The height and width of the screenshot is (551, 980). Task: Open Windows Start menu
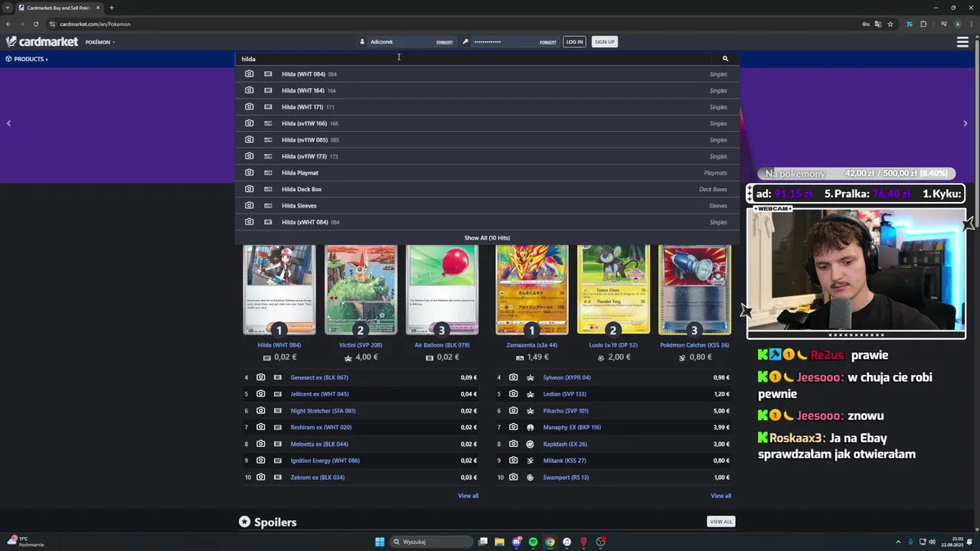380,542
